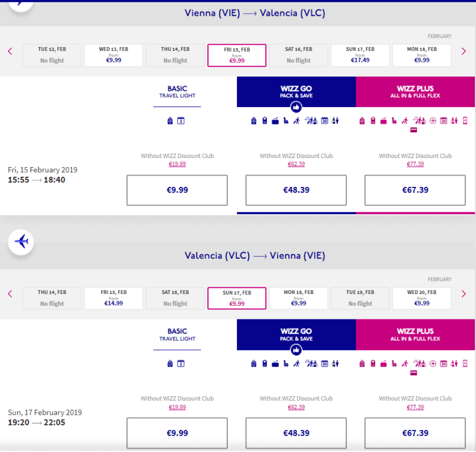Viewport: 476px width, 452px height.
Task: Click the backpack icon under outbound BASIC
Action: (x=170, y=121)
